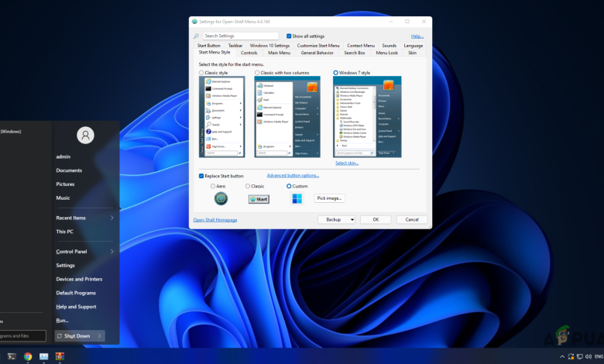The height and width of the screenshot is (364, 604).
Task: Select the Aero globe start button image
Action: click(x=221, y=199)
